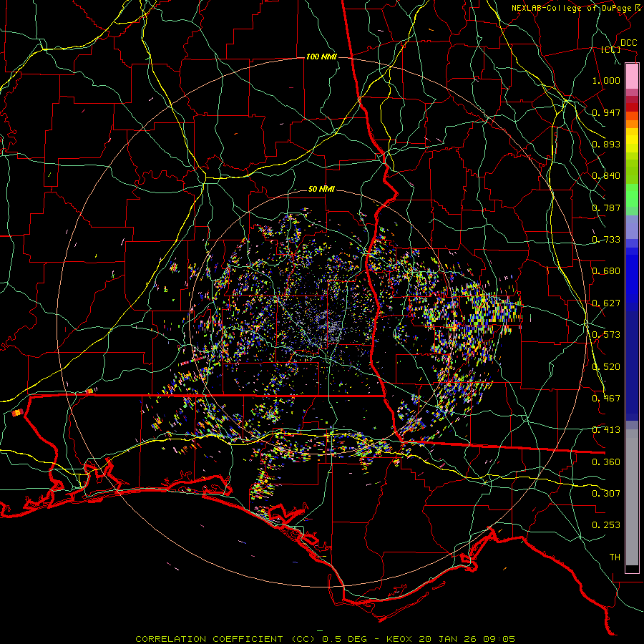The width and height of the screenshot is (644, 644).
Task: Click the 0.573 scale value
Action: point(606,335)
